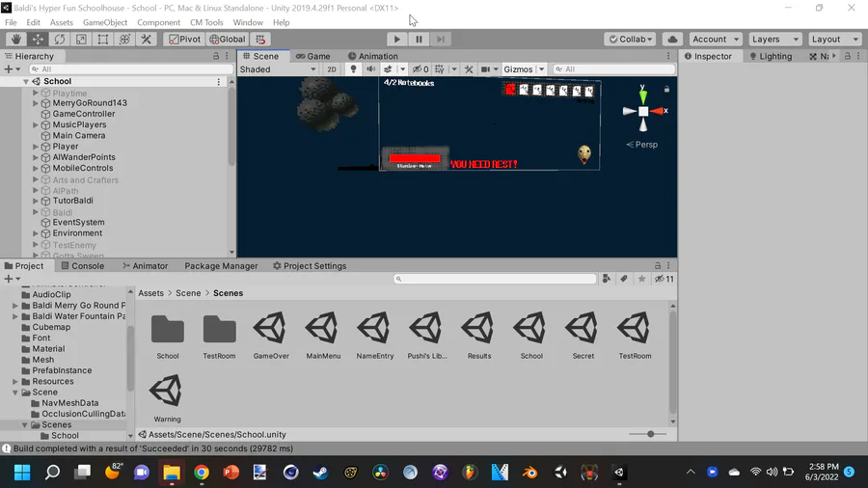Click the grid snapping icon in toolbar
Screen dimensions: 868x488
click(x=260, y=40)
